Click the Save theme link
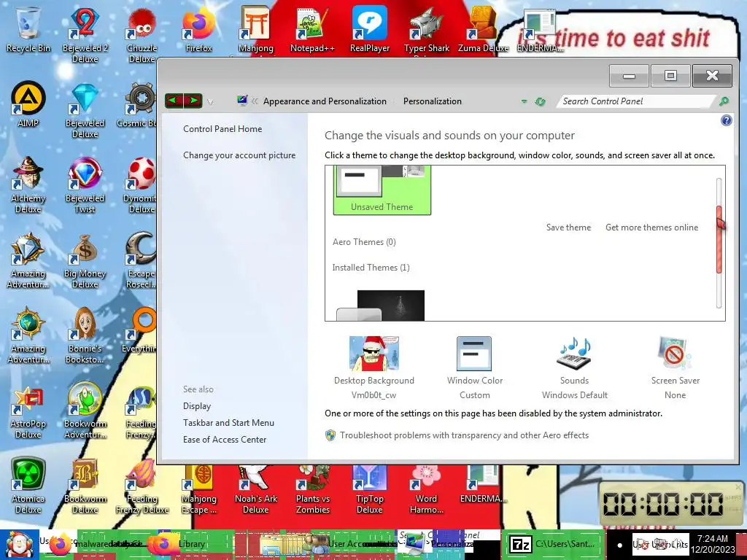The width and height of the screenshot is (747, 560). click(568, 227)
